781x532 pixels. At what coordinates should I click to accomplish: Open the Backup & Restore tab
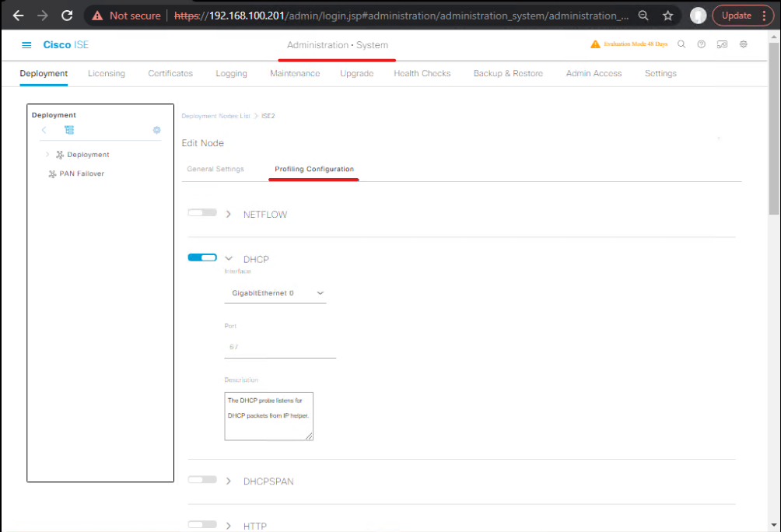pos(508,74)
